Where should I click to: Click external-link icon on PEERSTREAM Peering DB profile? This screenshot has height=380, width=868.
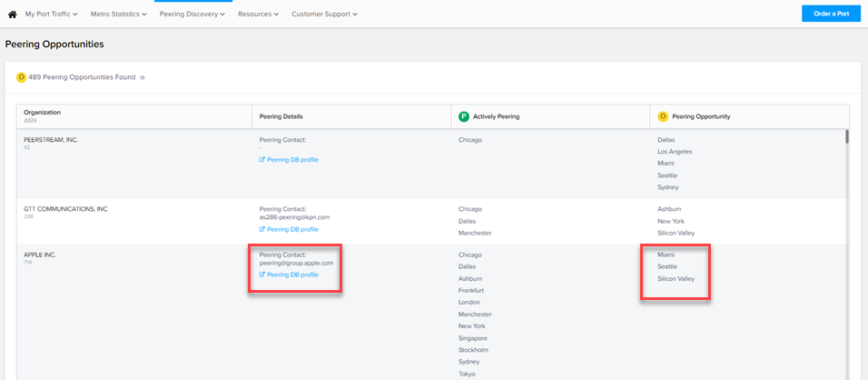tap(262, 159)
